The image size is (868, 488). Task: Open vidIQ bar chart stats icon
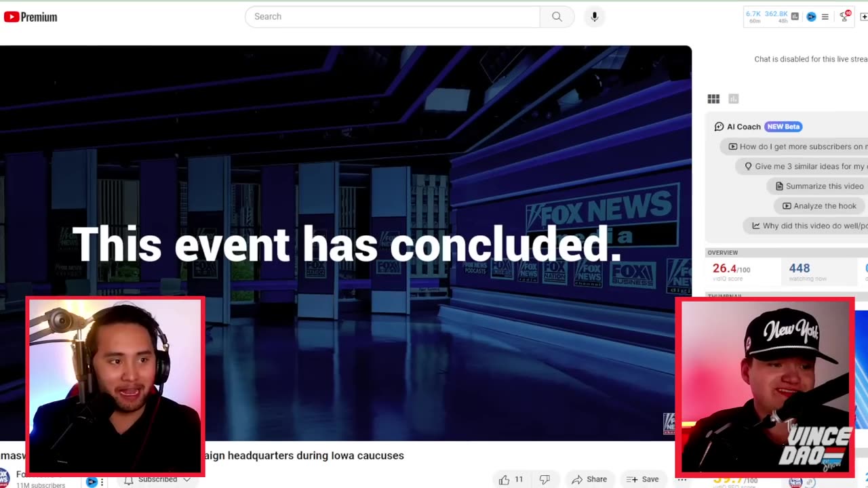[795, 16]
